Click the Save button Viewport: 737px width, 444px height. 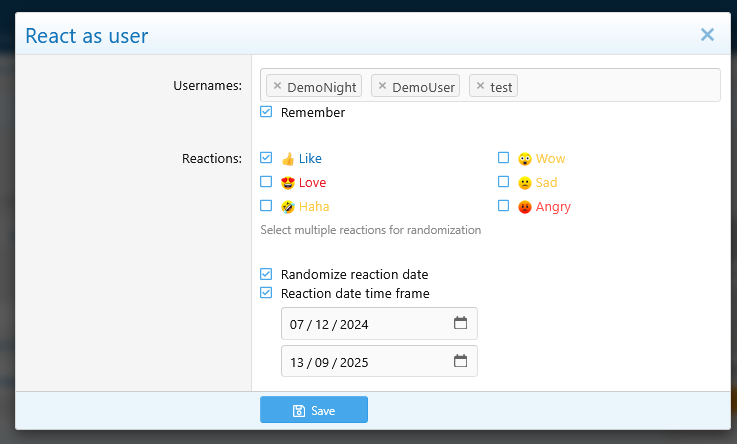pyautogui.click(x=314, y=410)
